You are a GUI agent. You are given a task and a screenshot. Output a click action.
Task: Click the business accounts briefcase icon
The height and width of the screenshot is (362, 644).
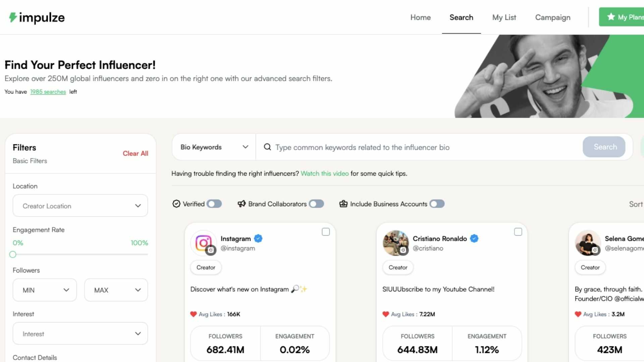click(343, 204)
